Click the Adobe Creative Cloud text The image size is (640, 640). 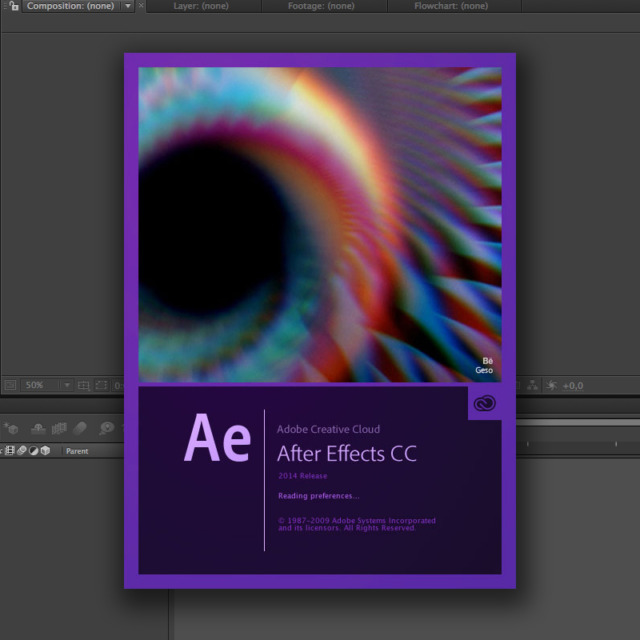point(328,429)
